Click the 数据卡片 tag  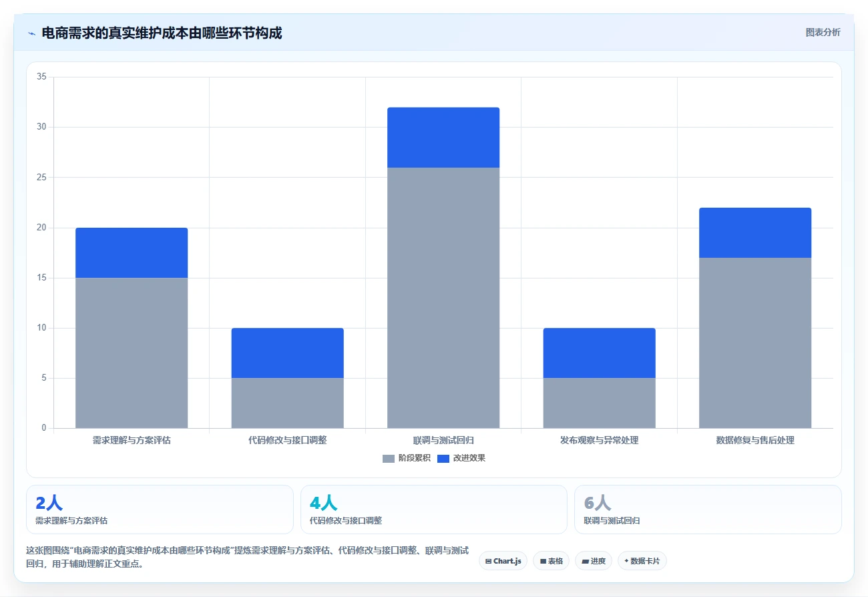[x=642, y=561]
